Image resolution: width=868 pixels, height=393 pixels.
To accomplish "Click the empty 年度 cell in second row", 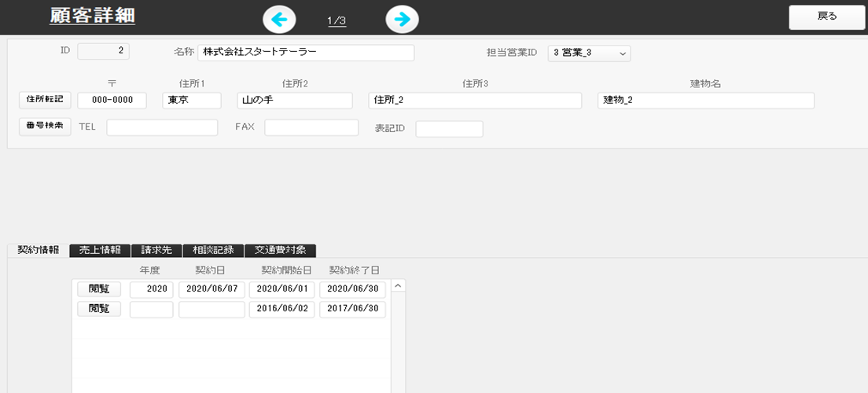I will 152,309.
